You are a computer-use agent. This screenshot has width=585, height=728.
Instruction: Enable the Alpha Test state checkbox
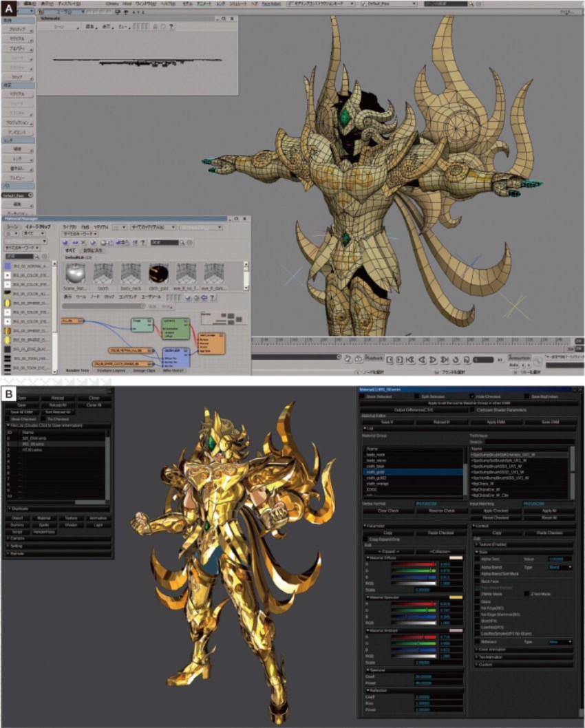(477, 559)
